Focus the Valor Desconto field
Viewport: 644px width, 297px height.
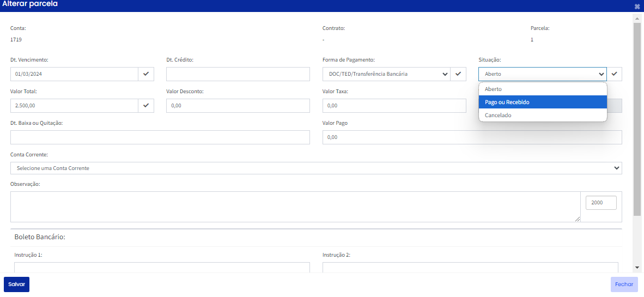(238, 106)
